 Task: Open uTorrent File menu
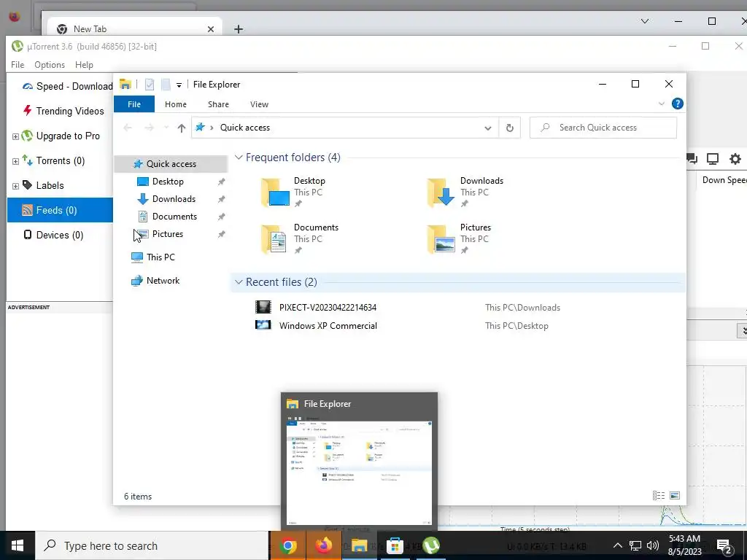point(18,65)
